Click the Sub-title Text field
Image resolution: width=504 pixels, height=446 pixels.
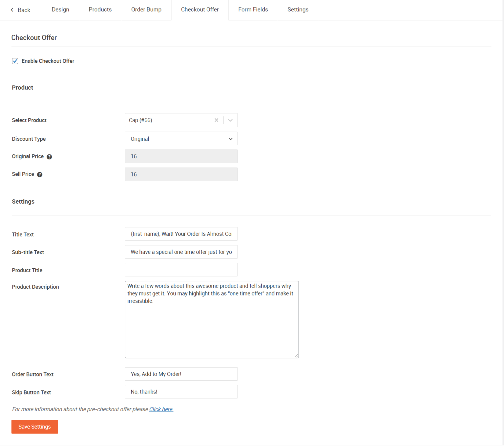[181, 252]
